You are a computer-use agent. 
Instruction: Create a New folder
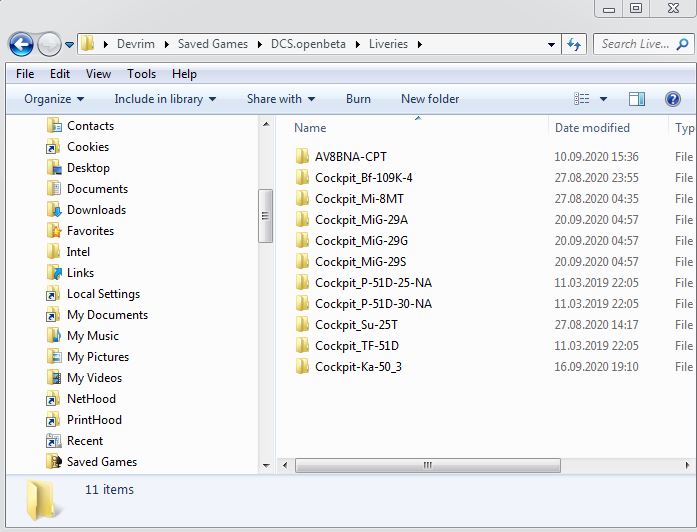[x=430, y=99]
